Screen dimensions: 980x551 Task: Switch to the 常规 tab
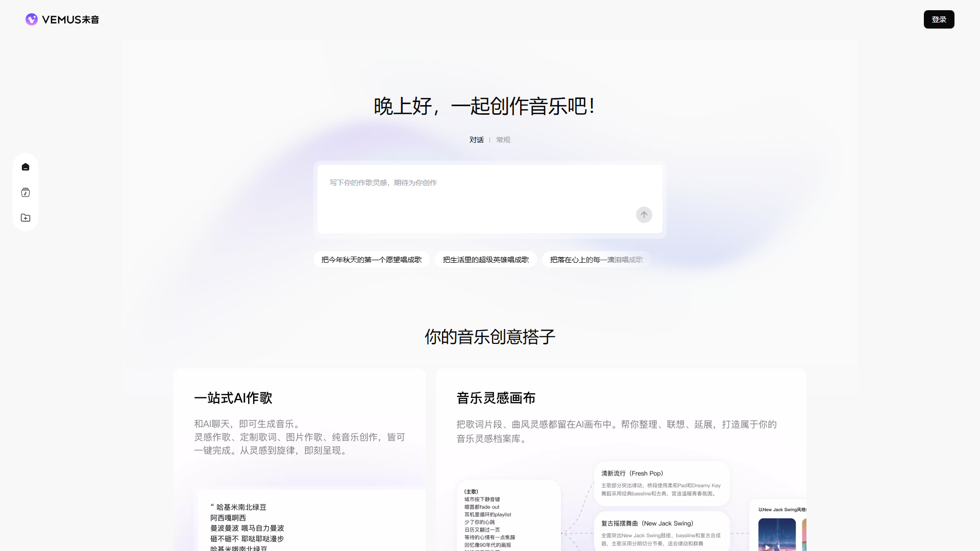(x=503, y=140)
